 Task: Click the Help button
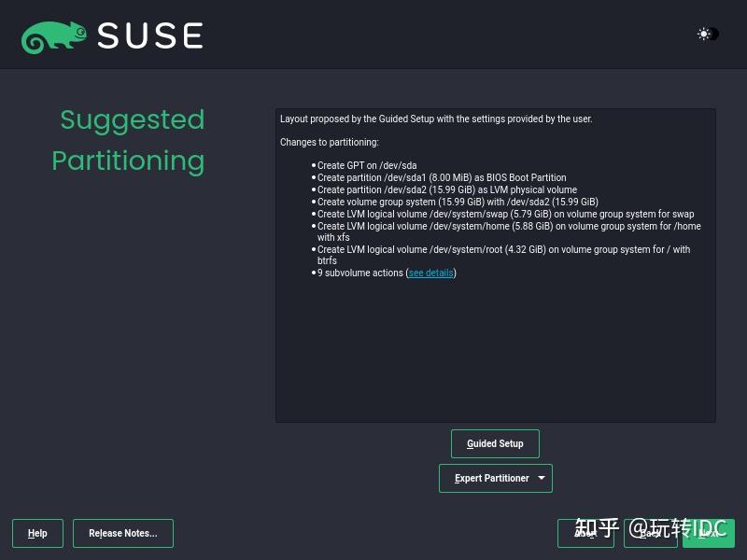click(37, 533)
